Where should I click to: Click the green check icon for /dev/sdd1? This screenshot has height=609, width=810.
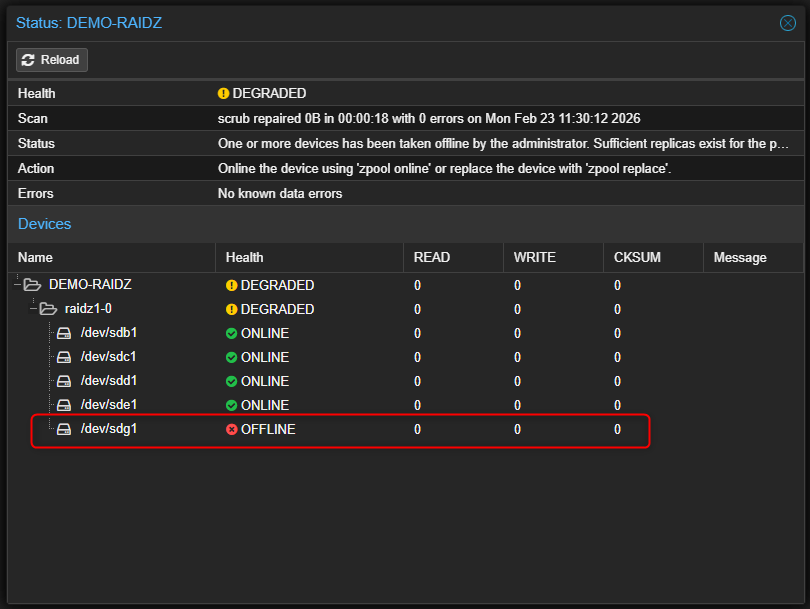point(231,381)
